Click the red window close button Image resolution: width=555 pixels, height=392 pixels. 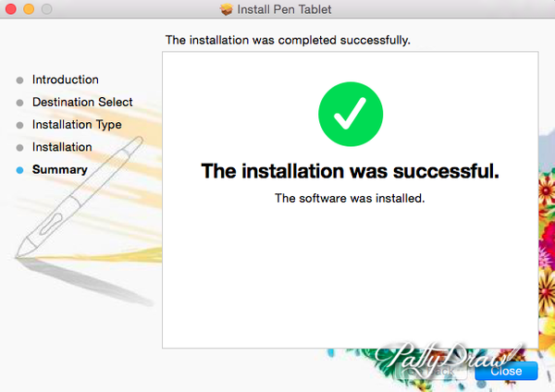tap(10, 9)
